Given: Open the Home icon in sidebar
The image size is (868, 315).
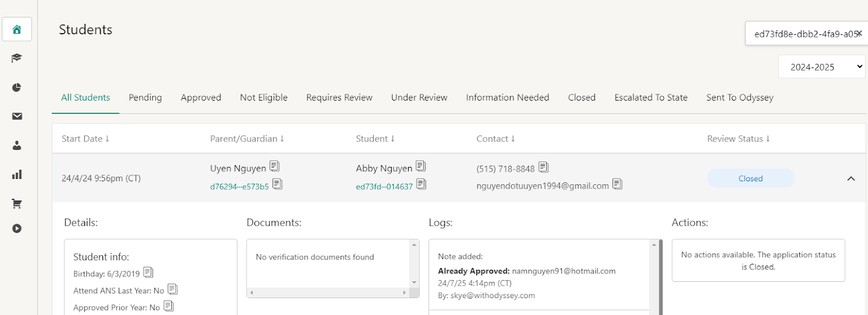Looking at the screenshot, I should tap(17, 30).
